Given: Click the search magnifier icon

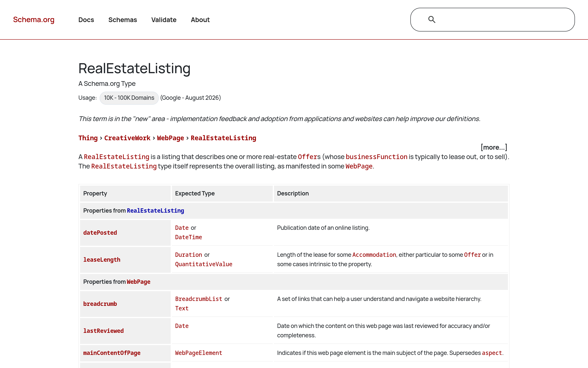Looking at the screenshot, I should pos(432,19).
